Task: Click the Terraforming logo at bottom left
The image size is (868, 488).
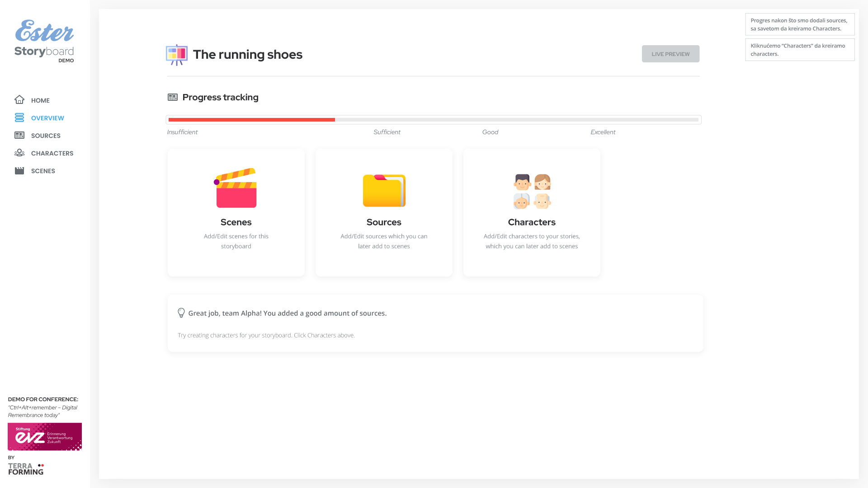Action: (26, 469)
